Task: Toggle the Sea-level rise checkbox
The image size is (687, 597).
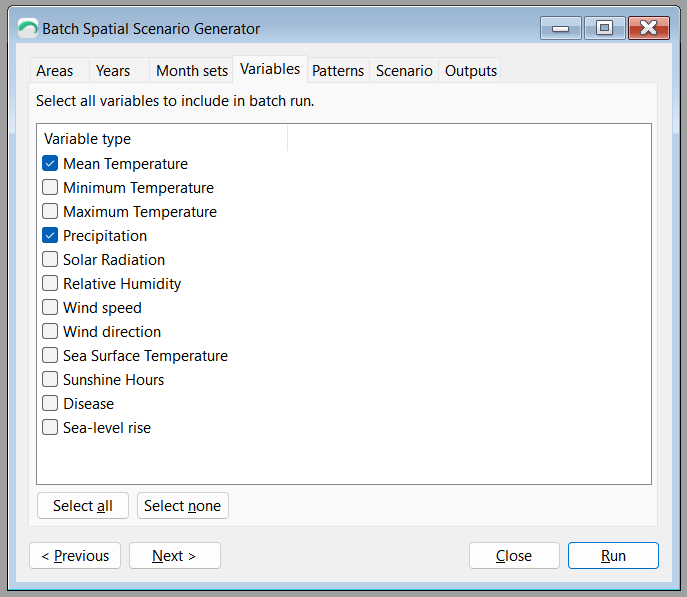Action: pyautogui.click(x=50, y=427)
